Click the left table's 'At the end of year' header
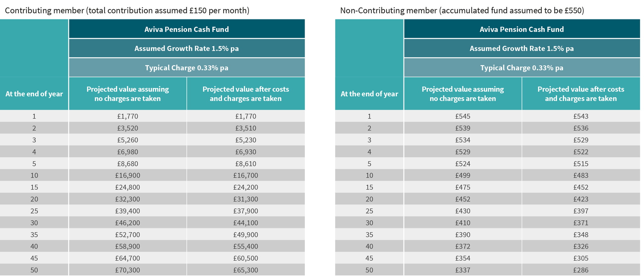The image size is (644, 279). (x=34, y=94)
